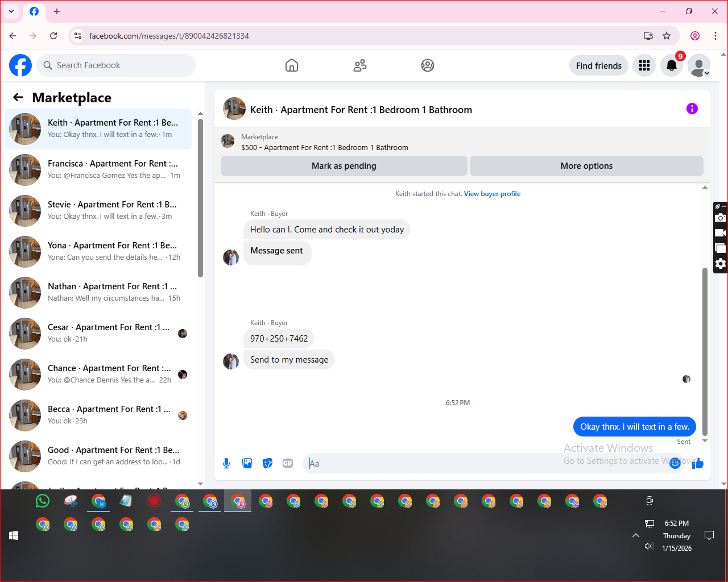728x582 pixels.
Task: Click the listing thumbnail in Marketplace banner
Action: (227, 142)
